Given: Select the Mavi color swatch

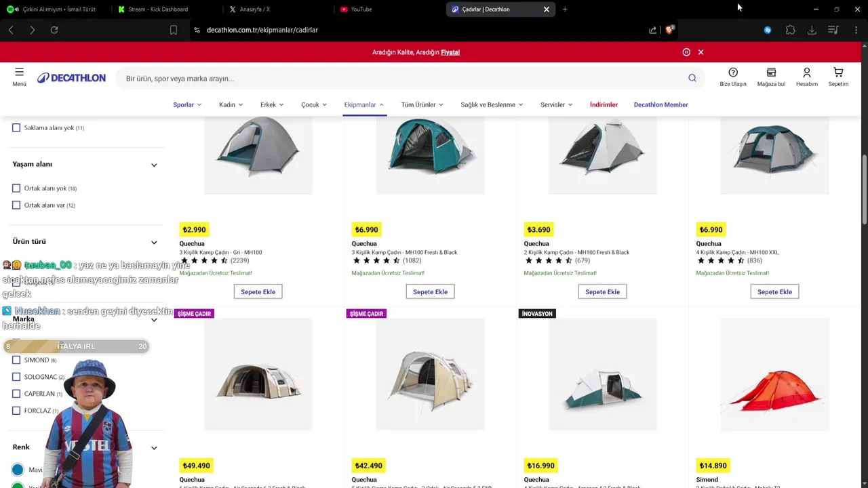Looking at the screenshot, I should (18, 470).
